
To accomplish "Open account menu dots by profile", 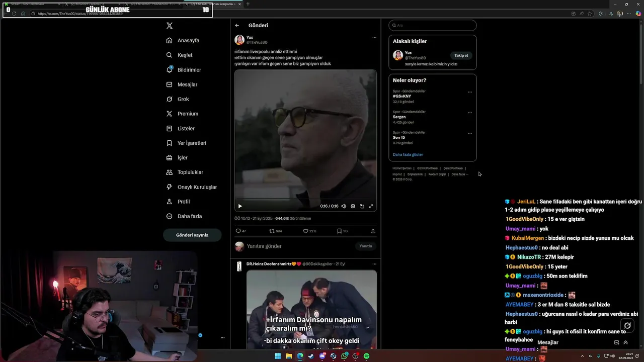I will (222, 338).
